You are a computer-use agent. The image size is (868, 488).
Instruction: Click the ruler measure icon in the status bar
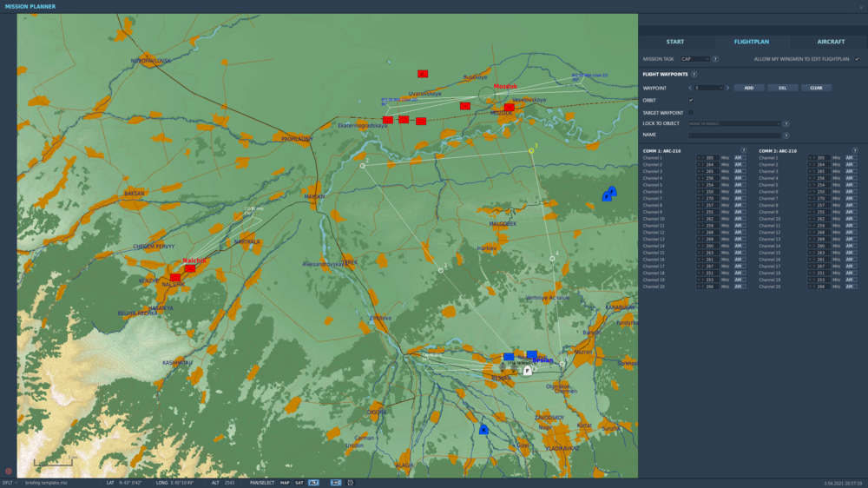tap(336, 483)
